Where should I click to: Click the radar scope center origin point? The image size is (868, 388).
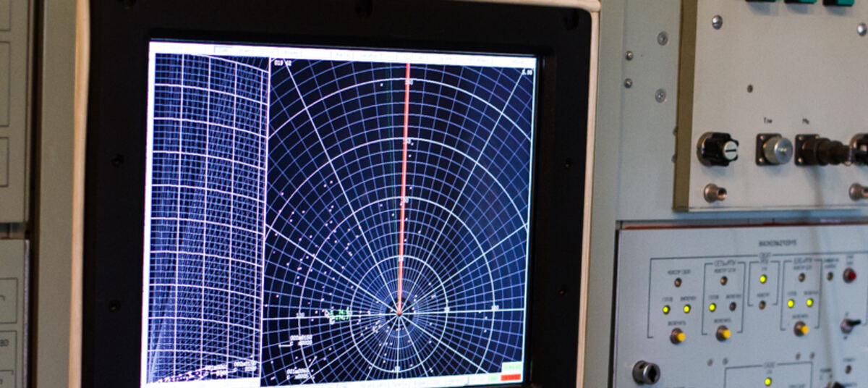[399, 313]
